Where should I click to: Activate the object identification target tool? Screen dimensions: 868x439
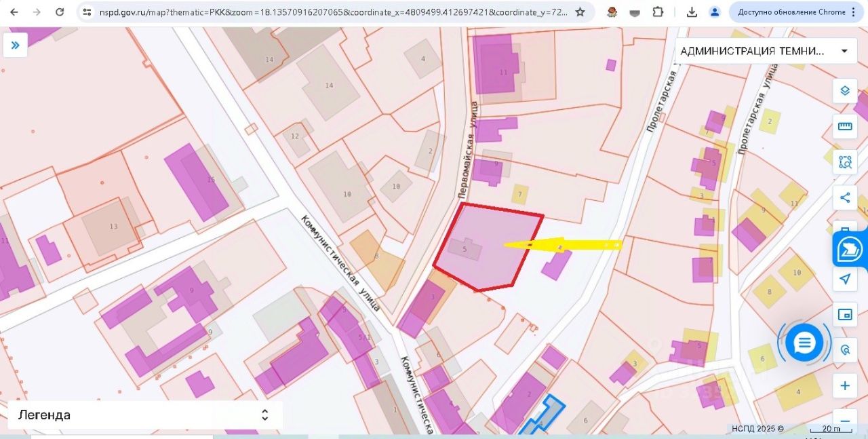pos(845,350)
